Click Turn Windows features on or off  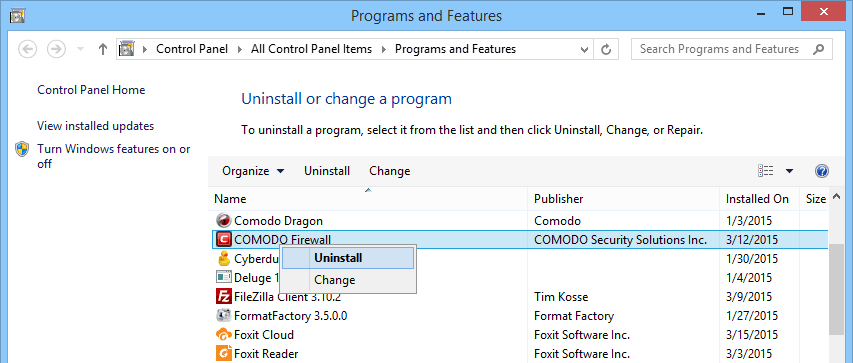[x=114, y=156]
